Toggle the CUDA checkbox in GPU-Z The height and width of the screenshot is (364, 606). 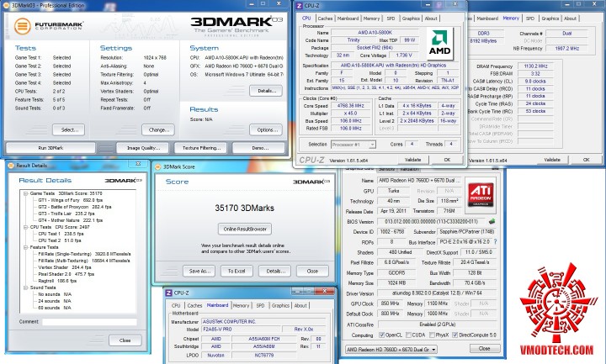(x=407, y=335)
